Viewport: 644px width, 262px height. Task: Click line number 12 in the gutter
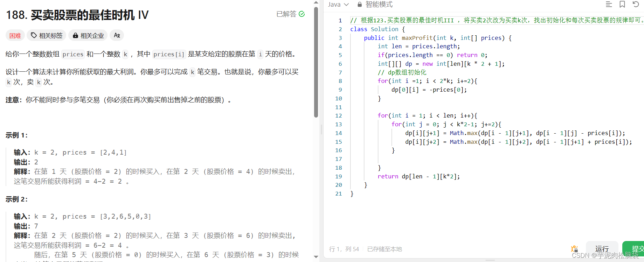(339, 115)
